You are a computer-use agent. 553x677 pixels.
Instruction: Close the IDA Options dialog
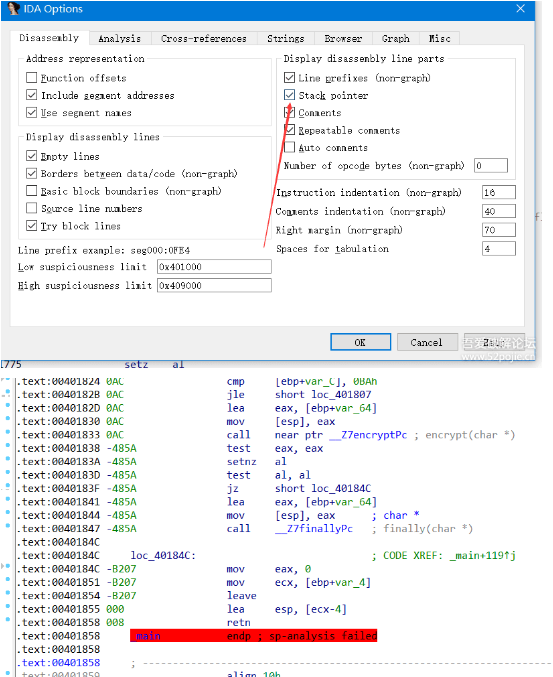click(520, 9)
